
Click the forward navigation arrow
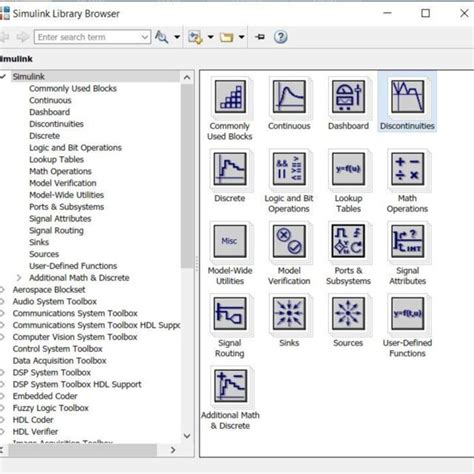click(x=23, y=37)
